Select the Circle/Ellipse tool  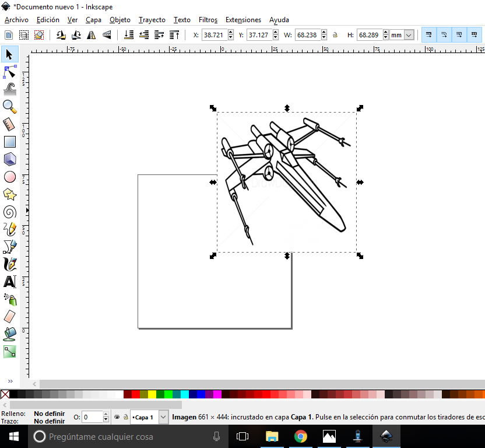tap(9, 177)
